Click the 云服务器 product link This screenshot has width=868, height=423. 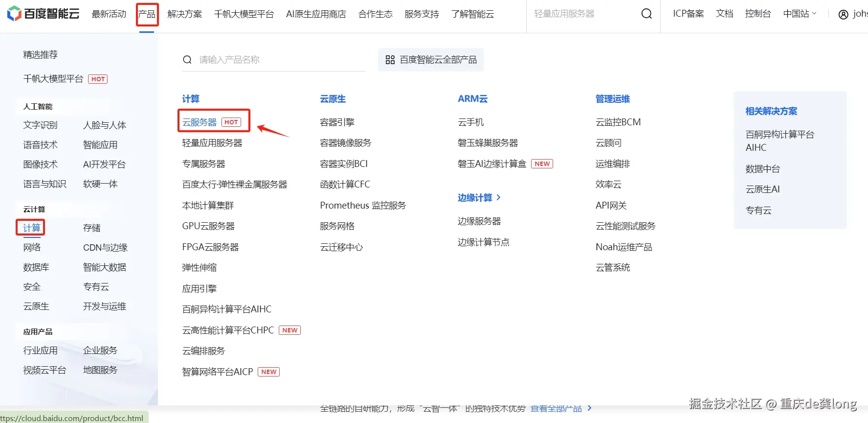click(x=200, y=122)
